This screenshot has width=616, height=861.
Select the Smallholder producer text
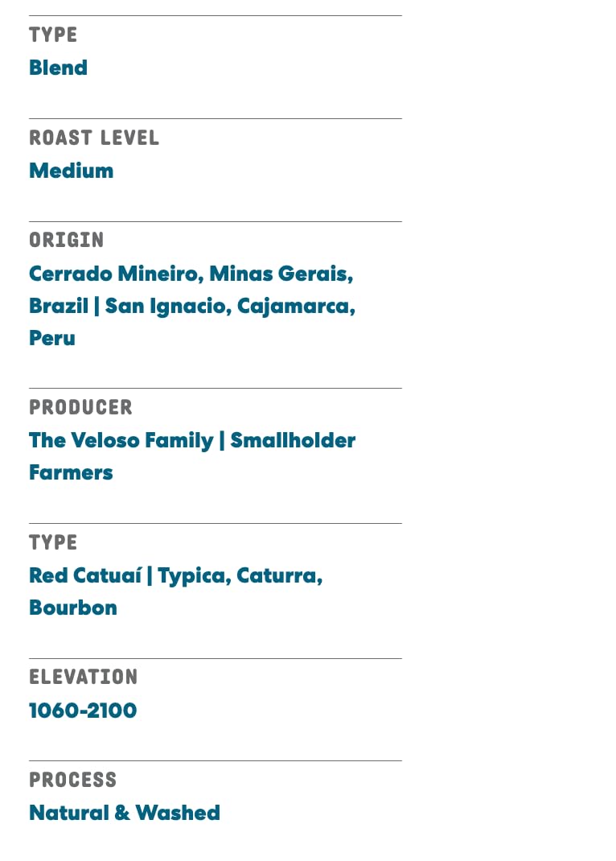(293, 440)
